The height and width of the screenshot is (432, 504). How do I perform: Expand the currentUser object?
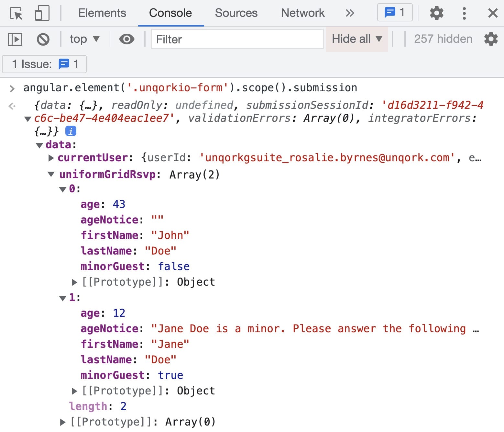tap(51, 158)
